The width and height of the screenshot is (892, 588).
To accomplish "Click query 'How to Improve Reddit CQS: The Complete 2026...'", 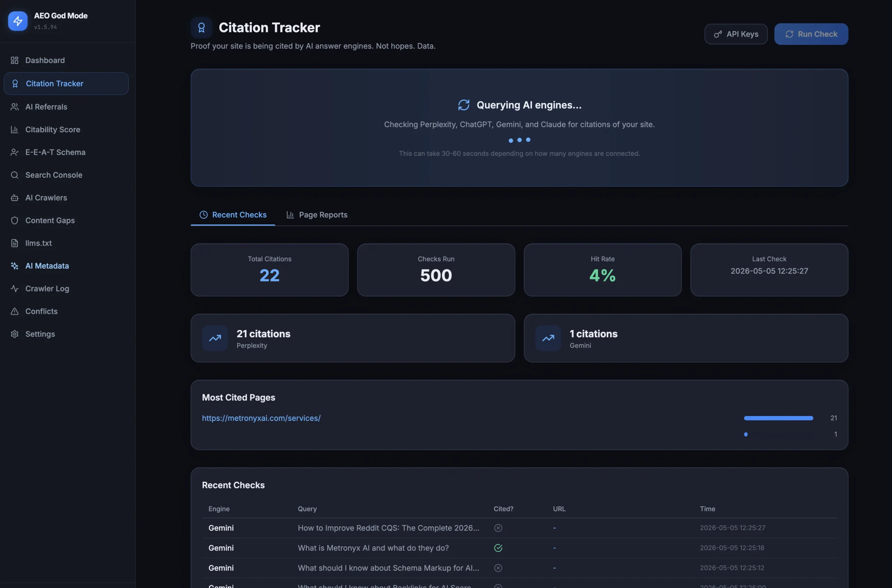I will point(389,528).
